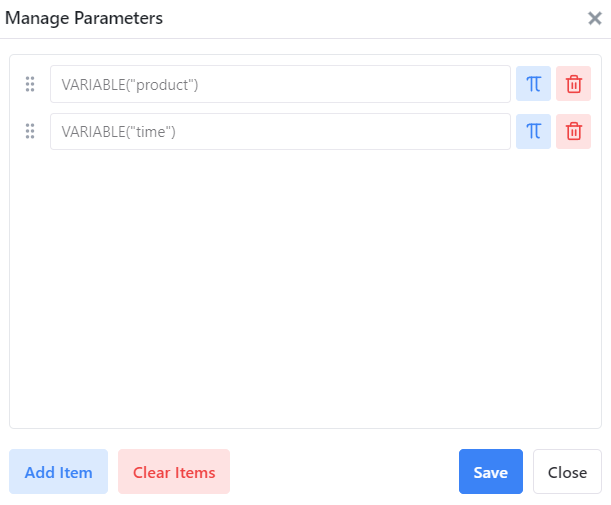
Task: Click the drag handle of the time row
Action: [30, 131]
